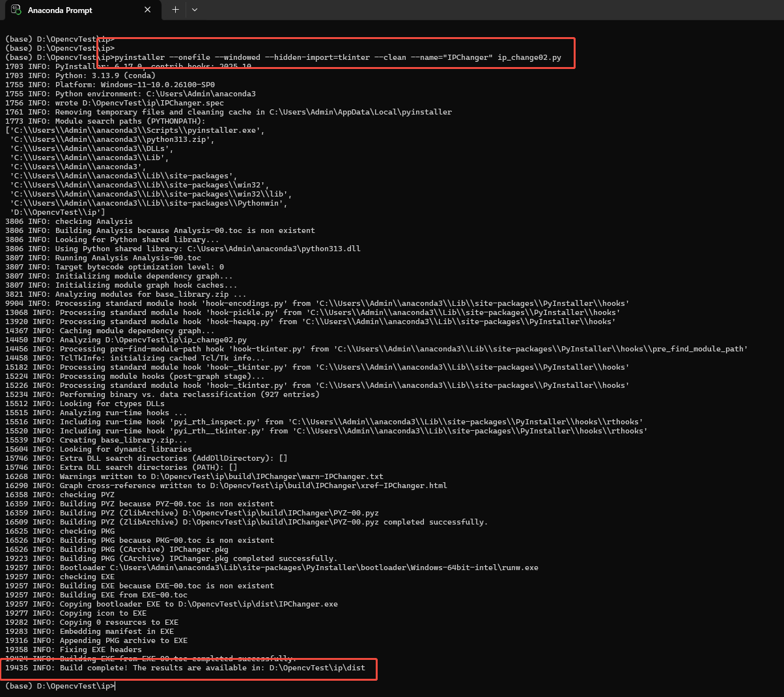Click 'Building Analysis because Analysis-00.toc' line

[160, 230]
